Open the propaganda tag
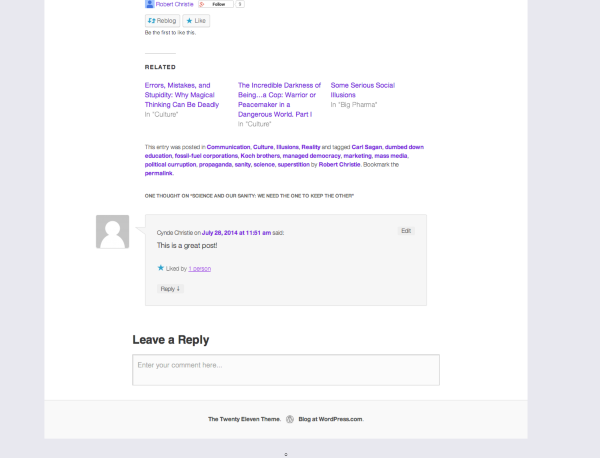The width and height of the screenshot is (600, 458). point(215,165)
